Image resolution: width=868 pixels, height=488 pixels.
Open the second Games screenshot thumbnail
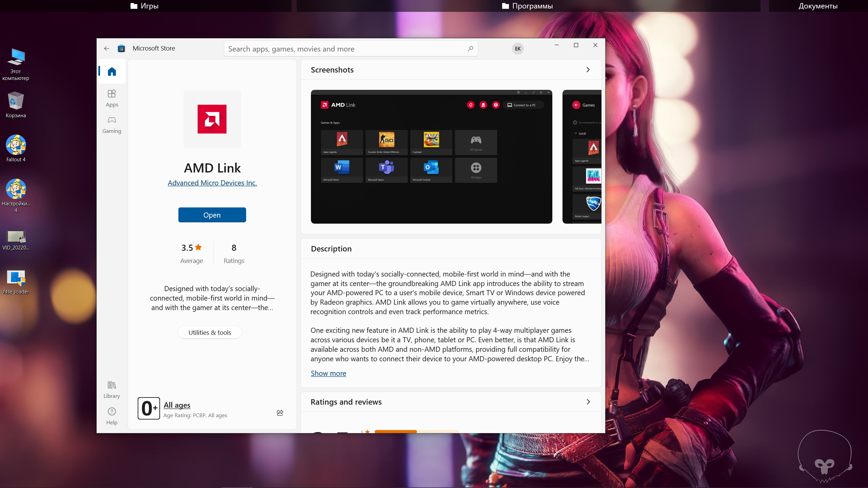pyautogui.click(x=582, y=157)
